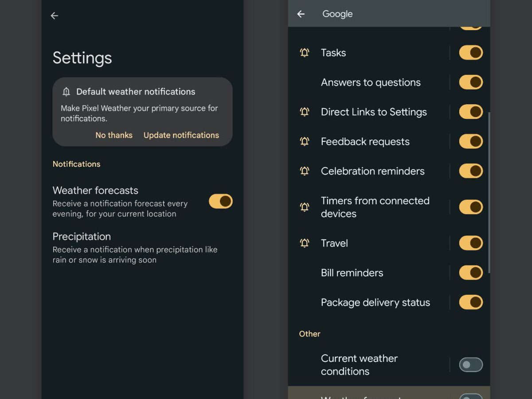Go back from Weather Settings screen
Image resolution: width=532 pixels, height=399 pixels.
(55, 16)
